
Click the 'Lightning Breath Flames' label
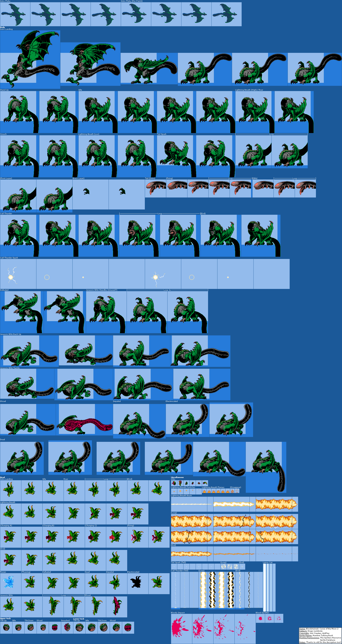(x=213, y=487)
